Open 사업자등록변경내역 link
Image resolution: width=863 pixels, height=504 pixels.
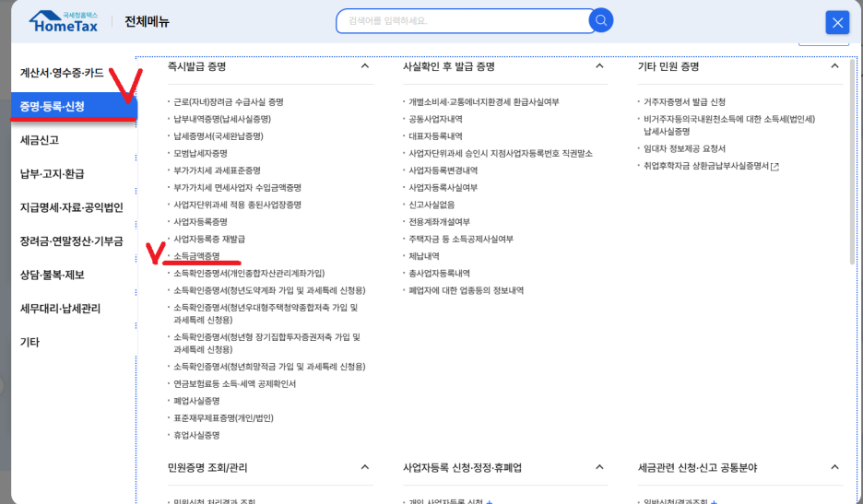click(x=443, y=170)
